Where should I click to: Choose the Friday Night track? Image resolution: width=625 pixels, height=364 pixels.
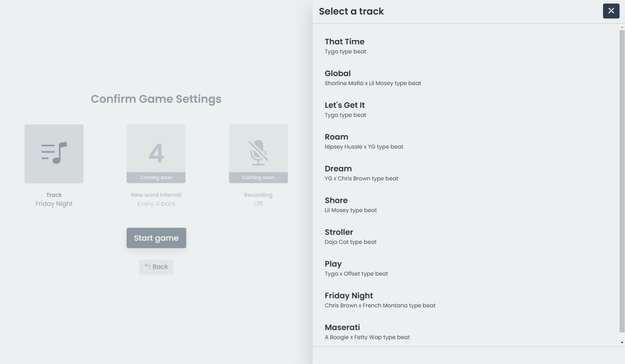466,300
